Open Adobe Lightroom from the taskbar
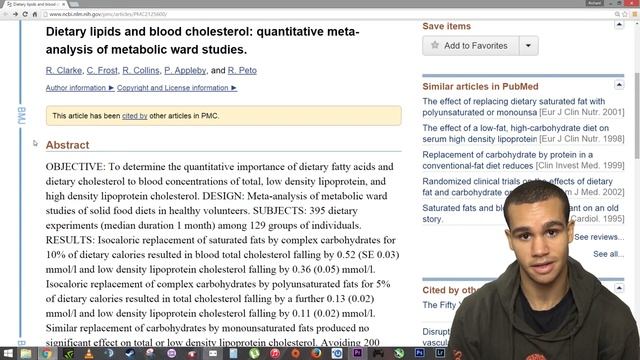The height and width of the screenshot is (360, 640). 440,353
